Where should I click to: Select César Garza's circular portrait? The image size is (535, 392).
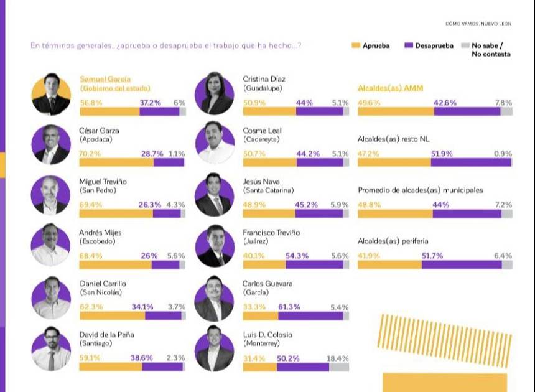tap(51, 145)
